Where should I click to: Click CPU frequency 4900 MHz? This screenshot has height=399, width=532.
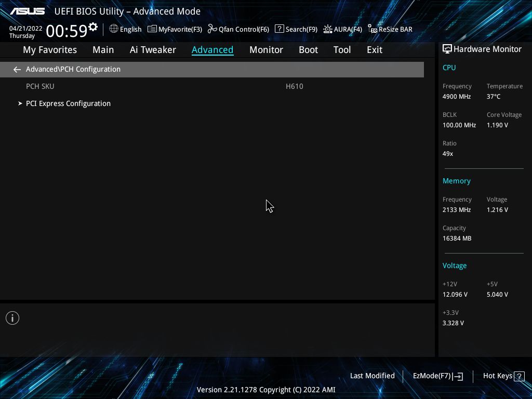coord(456,96)
